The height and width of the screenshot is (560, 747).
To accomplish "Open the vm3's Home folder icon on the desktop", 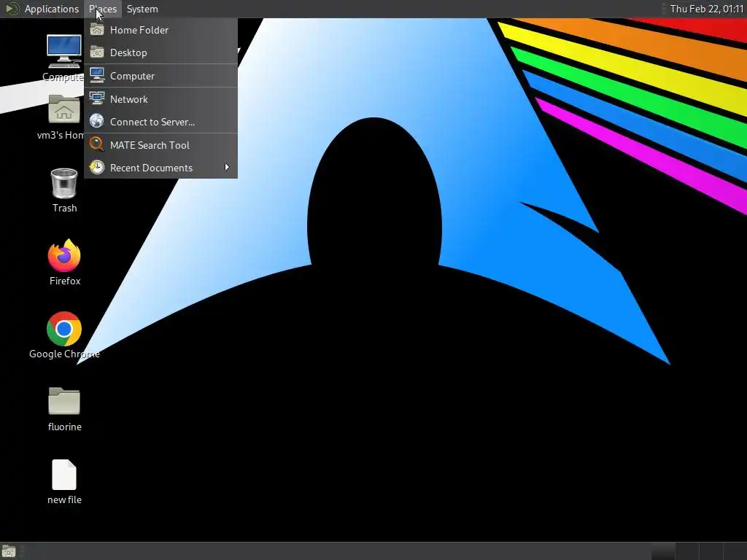I will click(64, 109).
